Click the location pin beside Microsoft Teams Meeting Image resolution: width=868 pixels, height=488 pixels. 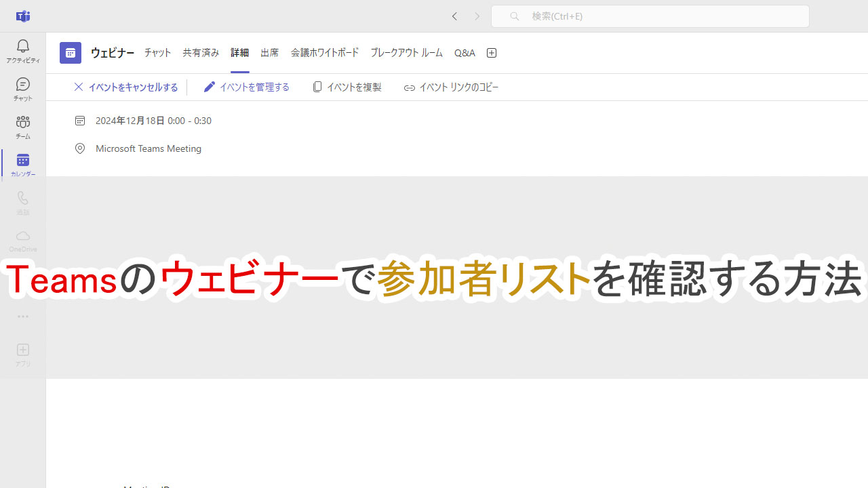point(79,148)
